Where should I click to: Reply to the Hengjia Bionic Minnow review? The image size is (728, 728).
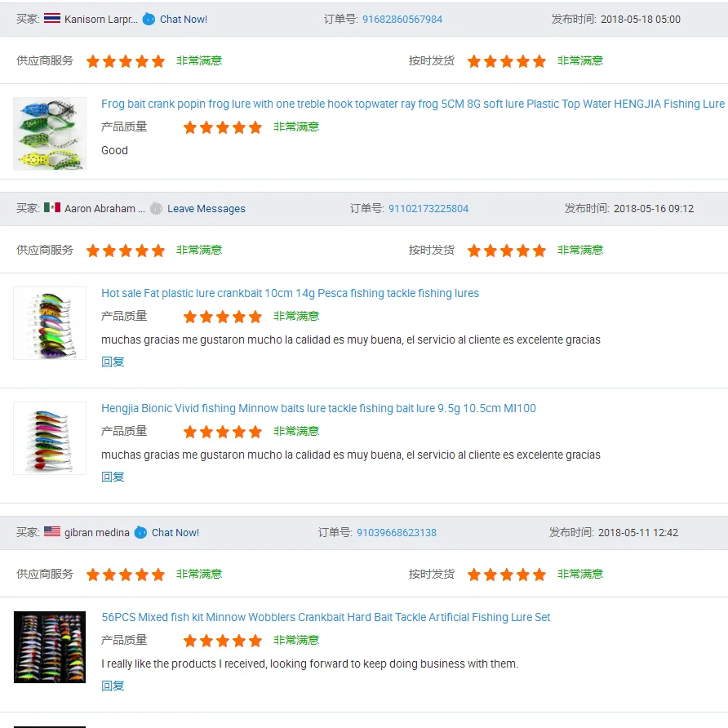click(x=113, y=477)
